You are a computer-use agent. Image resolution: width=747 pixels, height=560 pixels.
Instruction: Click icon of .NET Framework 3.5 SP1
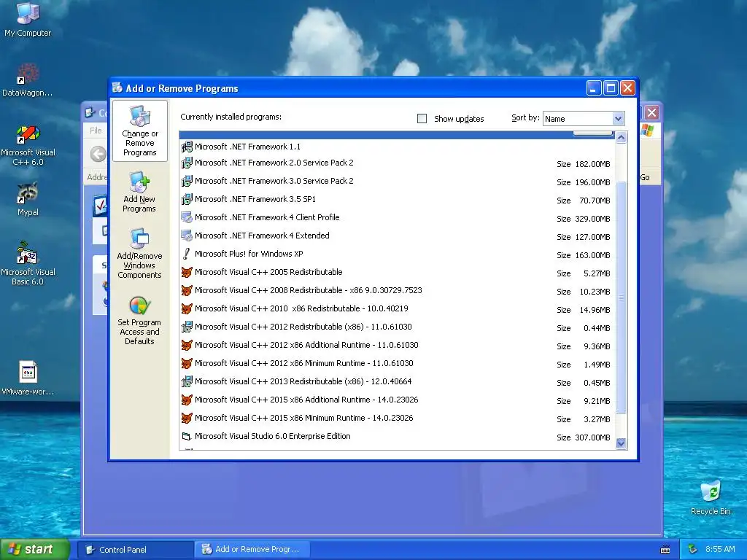tap(187, 199)
